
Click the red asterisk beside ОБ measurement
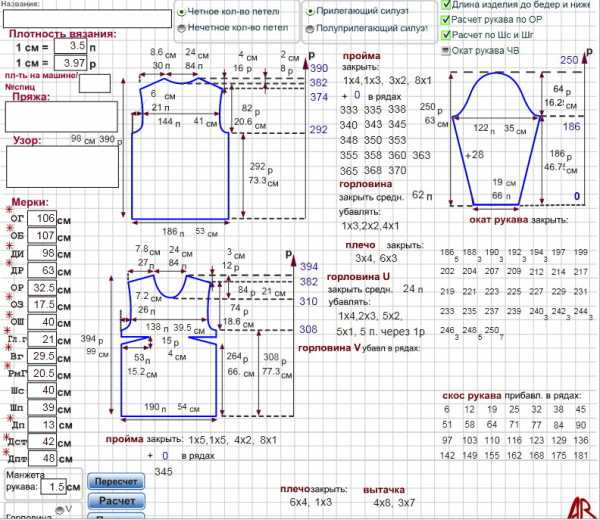[x=8, y=229]
